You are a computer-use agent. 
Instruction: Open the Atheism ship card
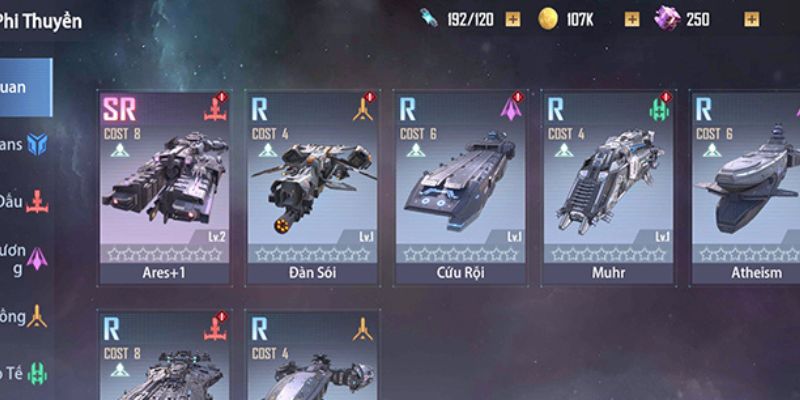[745, 188]
